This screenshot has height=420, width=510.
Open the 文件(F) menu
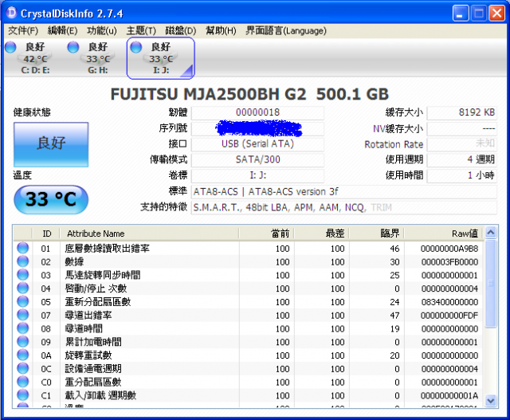point(23,30)
